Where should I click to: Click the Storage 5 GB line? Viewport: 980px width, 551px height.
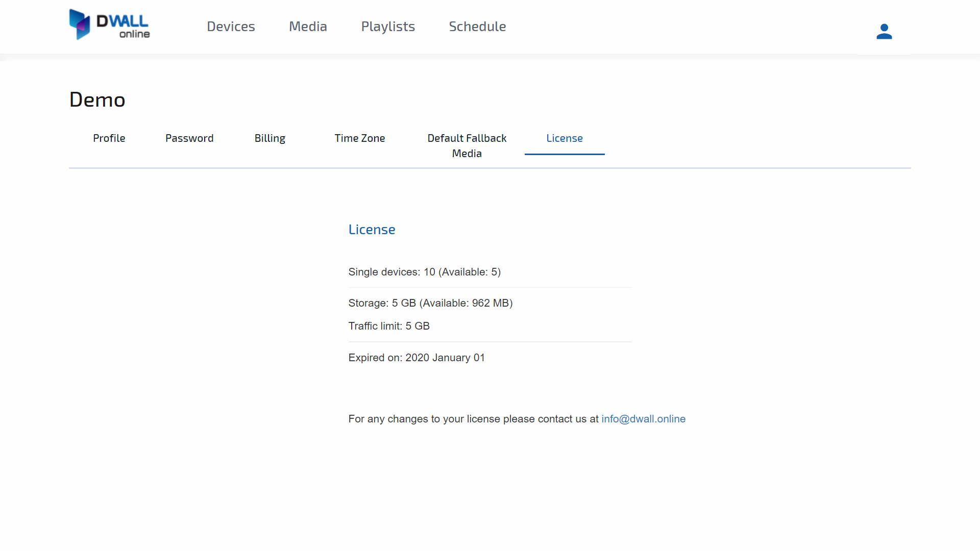[430, 303]
